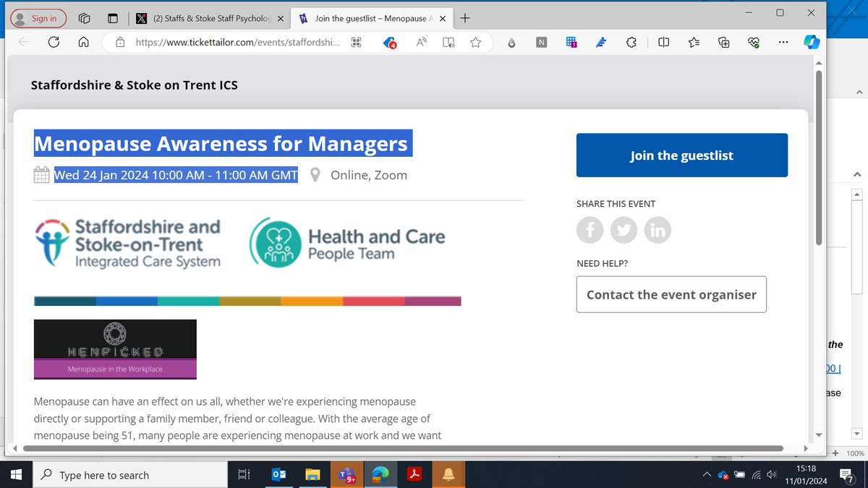The height and width of the screenshot is (488, 868).
Task: Close the Staffs & Stoke Staff Psychology tab
Action: click(x=281, y=18)
